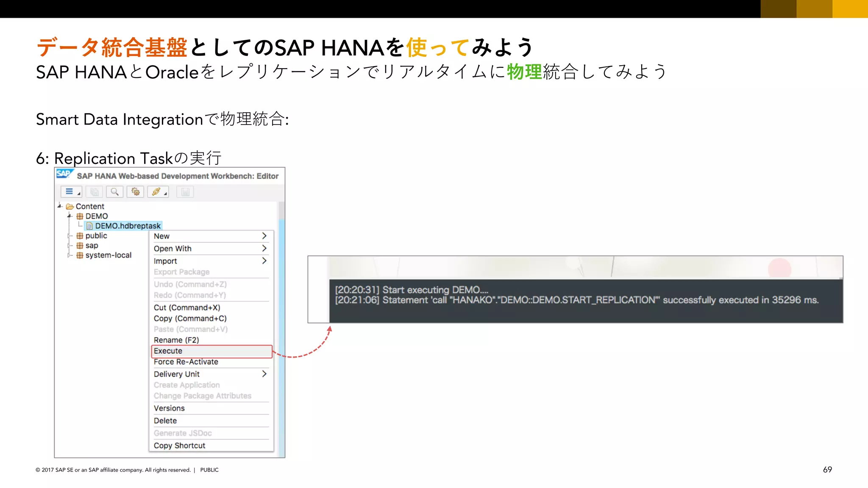Click the disabled floppy save icon
Viewport: 868px width, 488px height.
pos(185,192)
